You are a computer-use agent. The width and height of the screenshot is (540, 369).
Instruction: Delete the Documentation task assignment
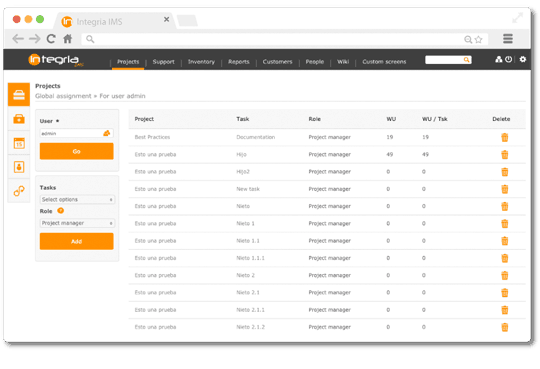pyautogui.click(x=505, y=137)
